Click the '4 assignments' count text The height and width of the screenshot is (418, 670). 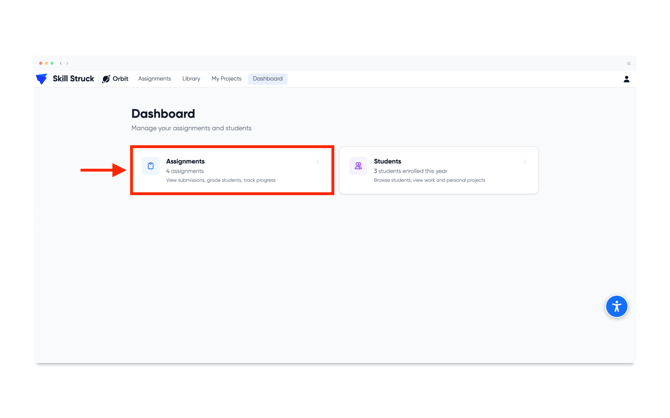click(185, 171)
